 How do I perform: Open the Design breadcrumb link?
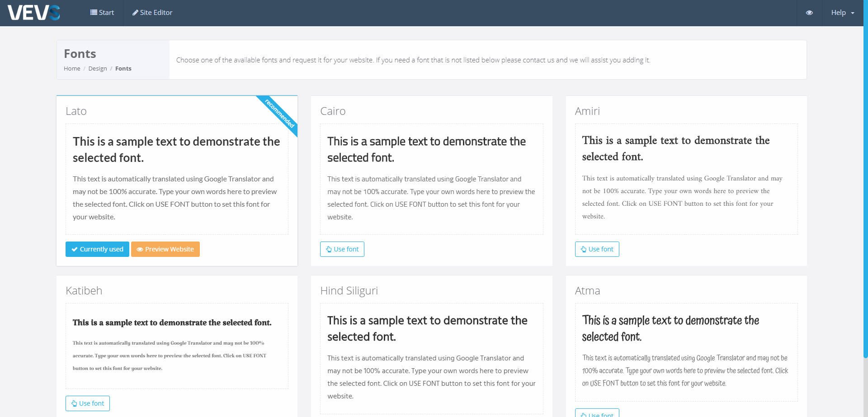[98, 69]
